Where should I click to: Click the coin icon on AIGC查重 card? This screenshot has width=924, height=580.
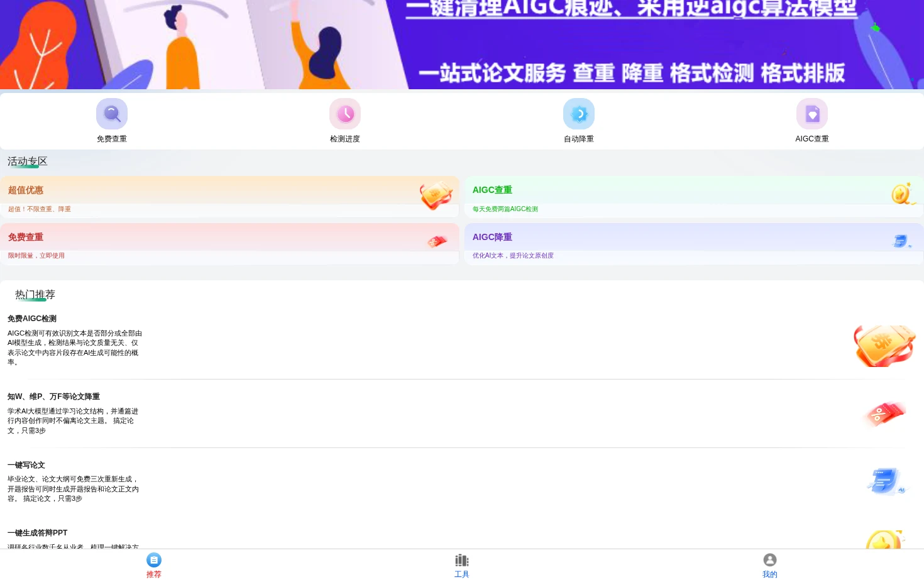point(903,194)
